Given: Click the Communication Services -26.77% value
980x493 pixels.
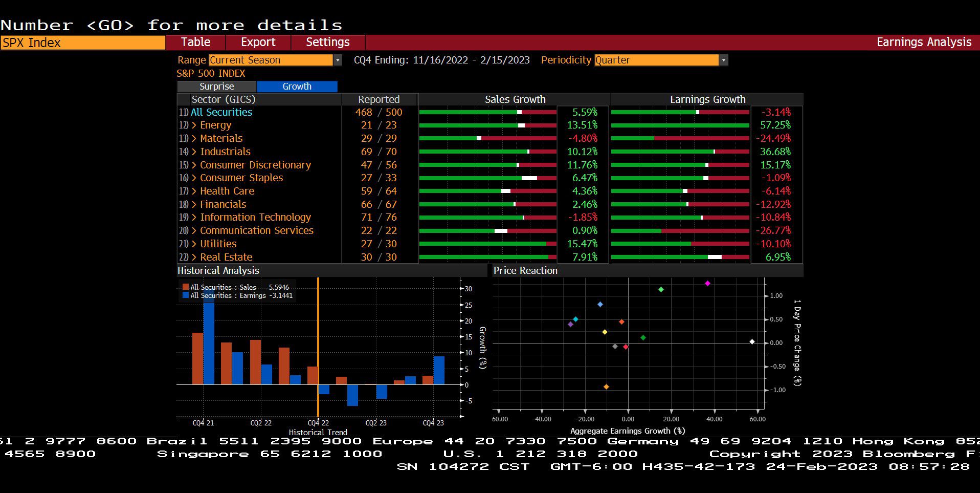Looking at the screenshot, I should click(x=773, y=231).
